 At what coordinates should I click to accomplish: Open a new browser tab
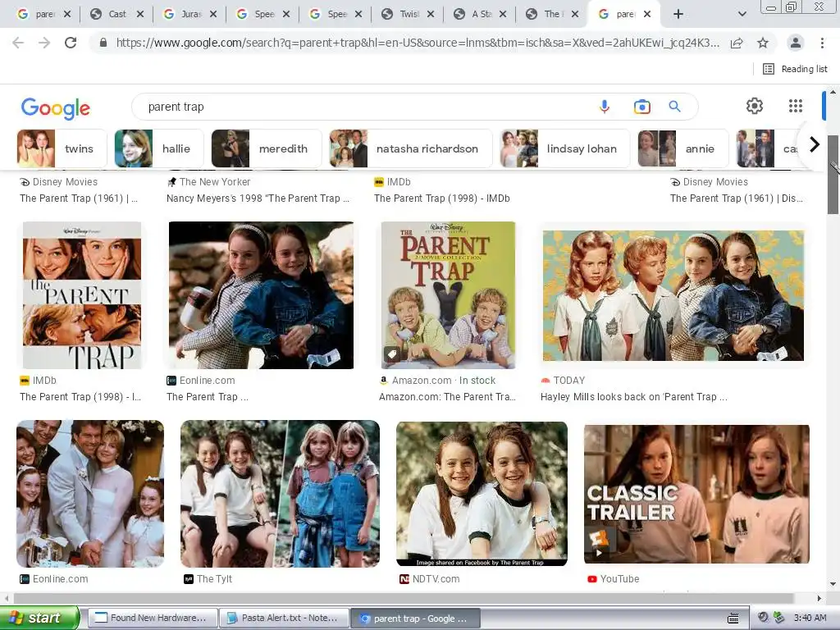click(678, 14)
